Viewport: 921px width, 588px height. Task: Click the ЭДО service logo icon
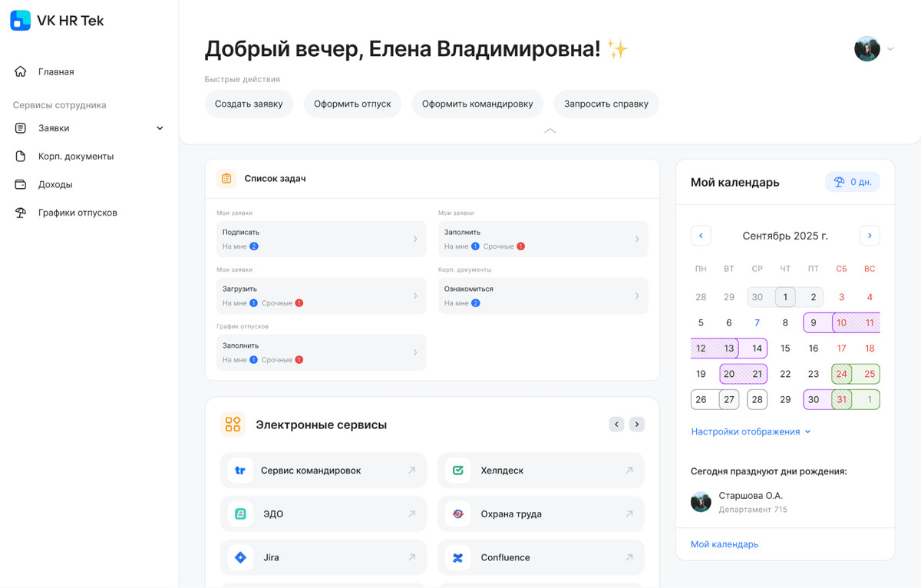pos(240,514)
